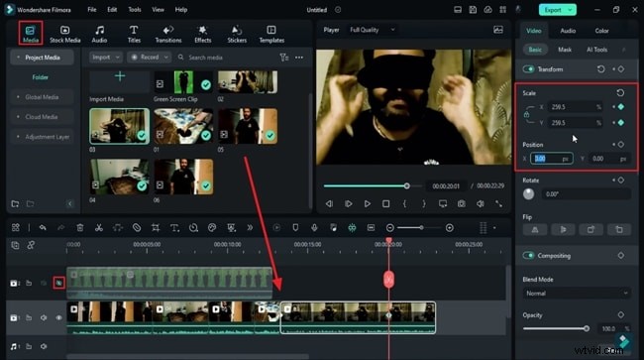
Task: Click the timeline zoom slider handle
Action: coord(421,228)
